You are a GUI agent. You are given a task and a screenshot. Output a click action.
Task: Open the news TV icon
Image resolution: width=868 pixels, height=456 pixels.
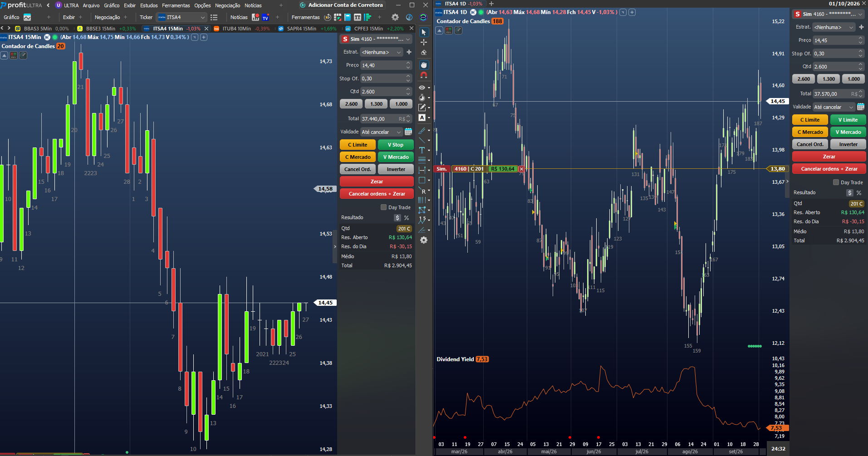pyautogui.click(x=266, y=17)
